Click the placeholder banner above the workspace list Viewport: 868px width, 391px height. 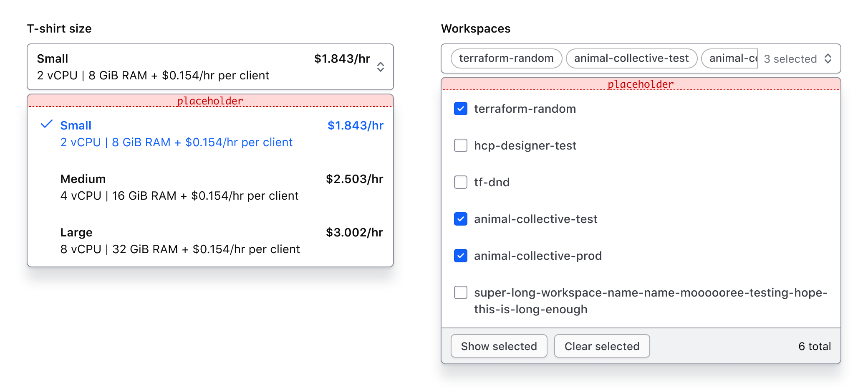coord(641,84)
